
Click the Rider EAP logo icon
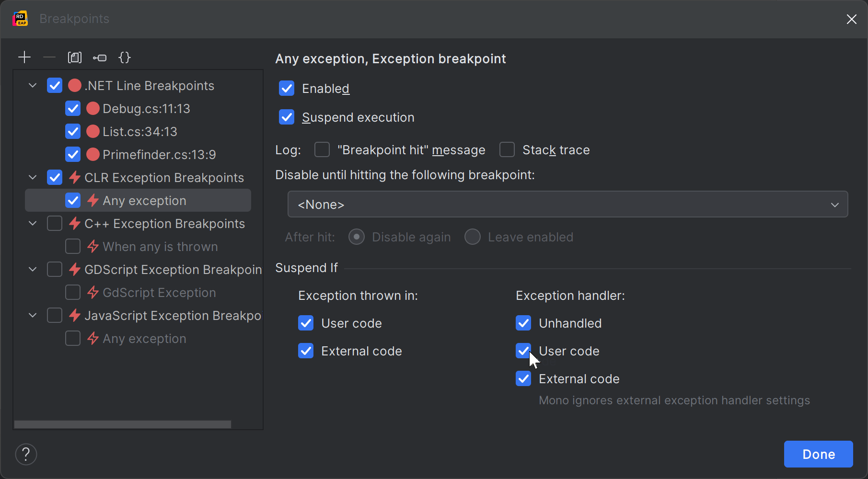[x=20, y=19]
